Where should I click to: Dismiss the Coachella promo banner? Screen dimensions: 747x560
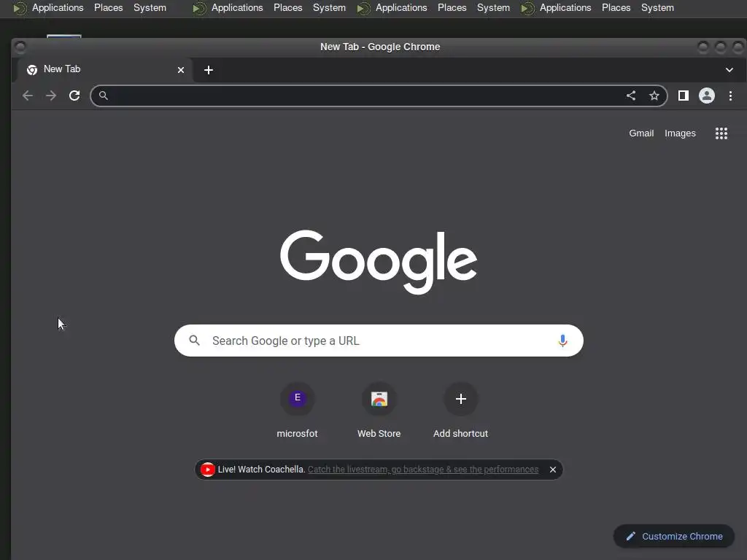coord(553,470)
